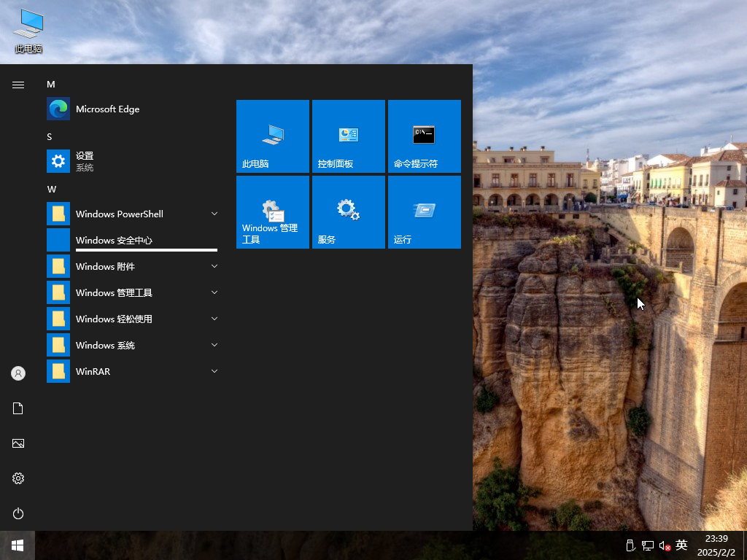The height and width of the screenshot is (560, 747).
Task: Click the hamburger menu at Start top
Action: coord(18,85)
